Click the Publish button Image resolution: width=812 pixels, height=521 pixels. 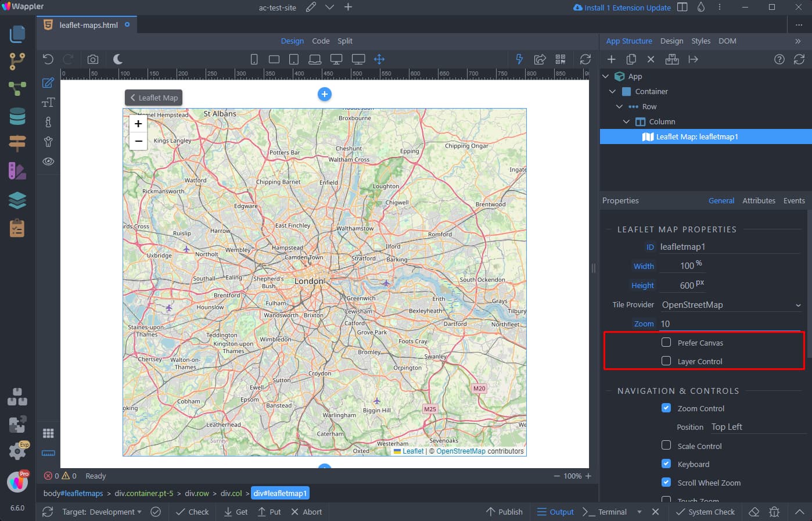[504, 512]
